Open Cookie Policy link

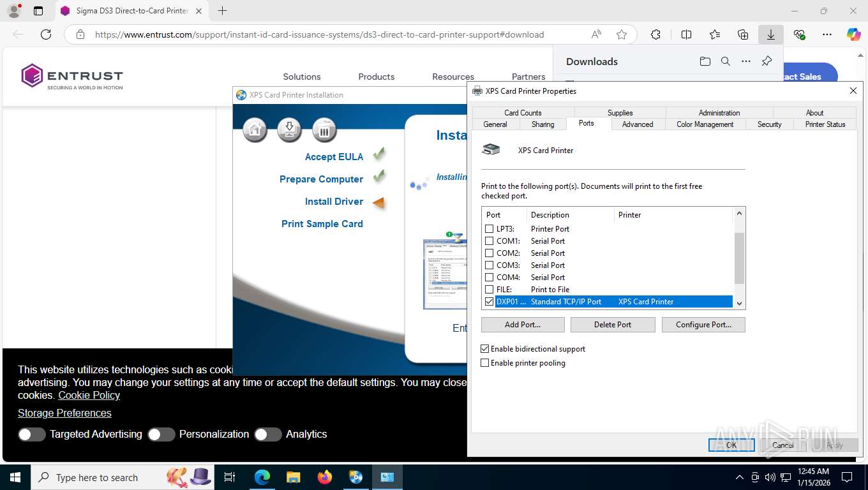point(89,395)
